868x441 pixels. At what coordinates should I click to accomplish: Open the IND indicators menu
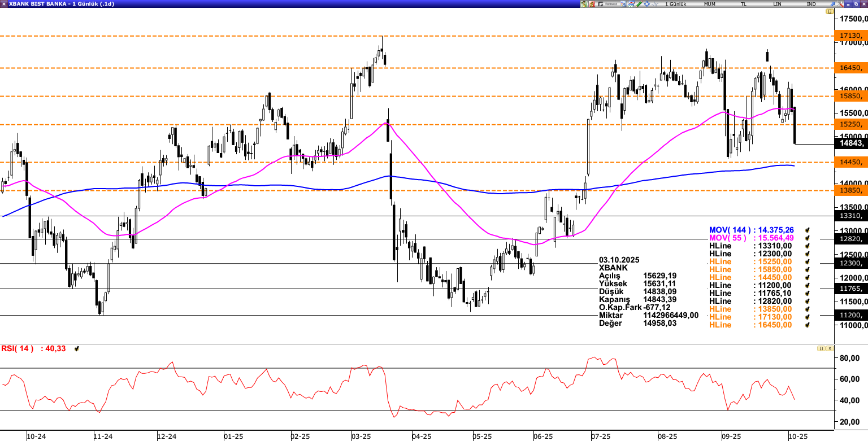click(x=811, y=4)
